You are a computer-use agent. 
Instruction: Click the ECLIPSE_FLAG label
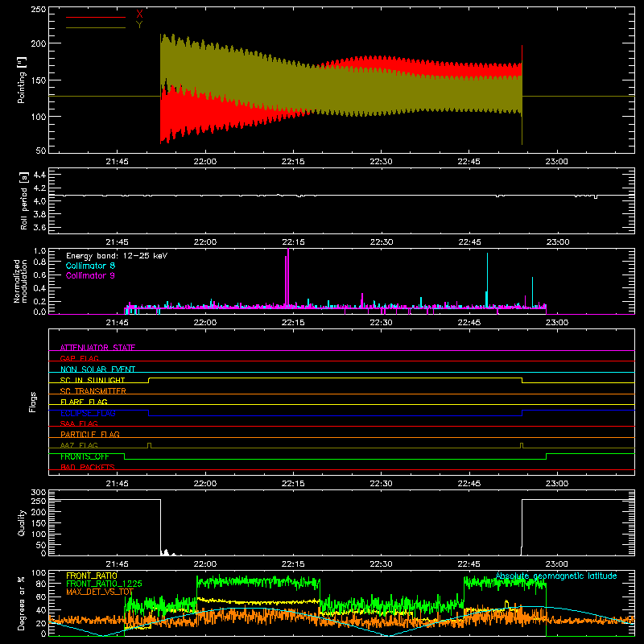click(88, 413)
